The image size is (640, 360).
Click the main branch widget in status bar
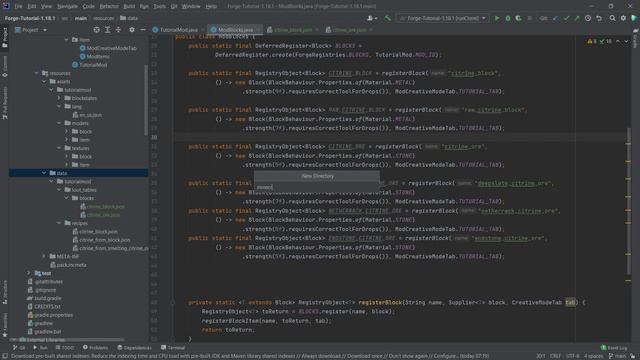(x=617, y=356)
